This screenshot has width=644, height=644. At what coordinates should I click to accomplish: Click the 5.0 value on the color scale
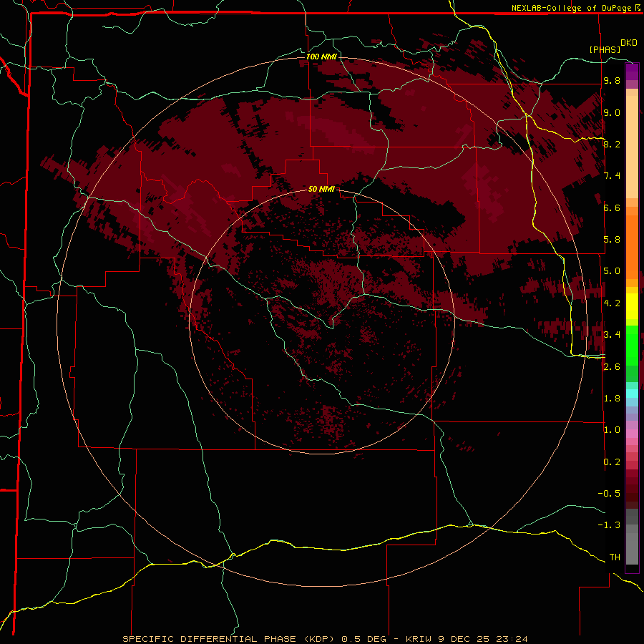[x=612, y=271]
